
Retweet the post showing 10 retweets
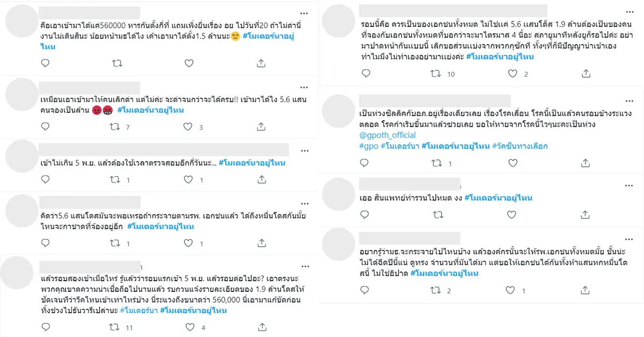[436, 74]
